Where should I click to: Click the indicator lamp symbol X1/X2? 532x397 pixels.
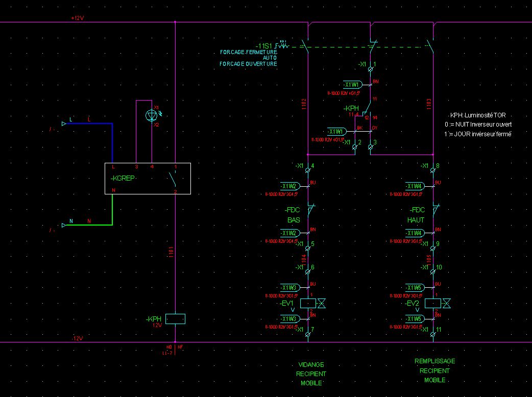[152, 116]
